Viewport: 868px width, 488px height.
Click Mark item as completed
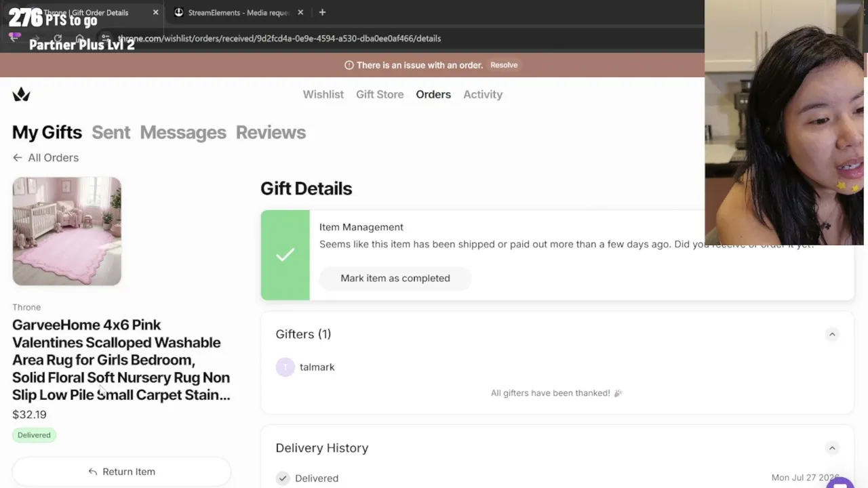point(395,278)
